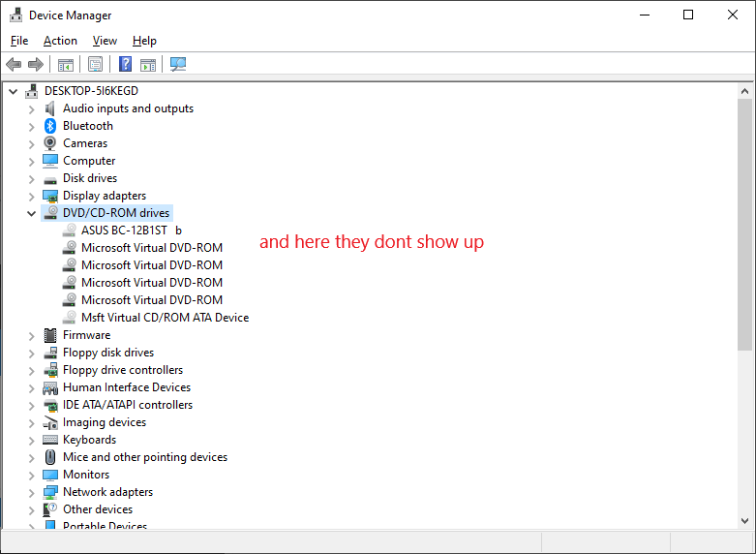Open the View menu
This screenshot has width=756, height=554.
tap(105, 41)
